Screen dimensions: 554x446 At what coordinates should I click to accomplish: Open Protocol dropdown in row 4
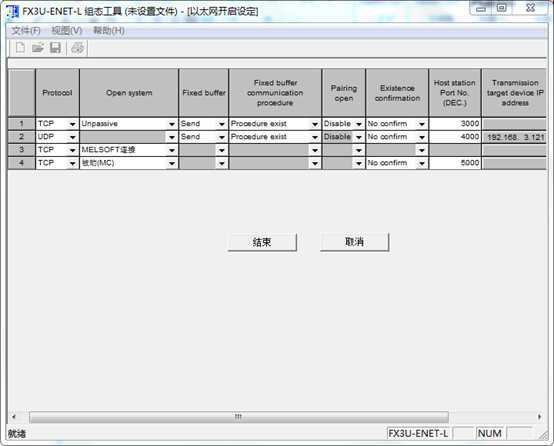72,163
